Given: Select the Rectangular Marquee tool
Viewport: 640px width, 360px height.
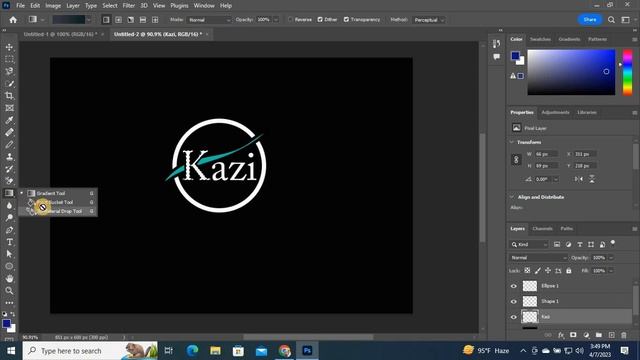Looking at the screenshot, I should coord(9,60).
